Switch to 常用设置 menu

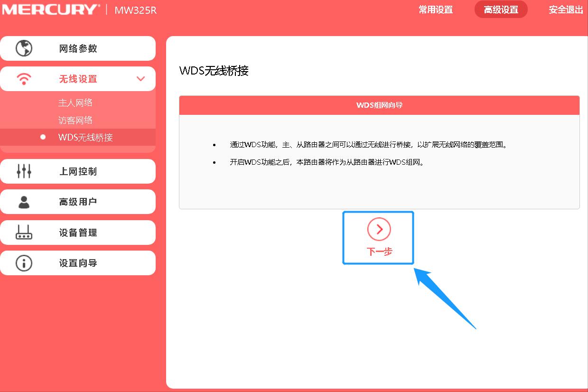tap(436, 9)
